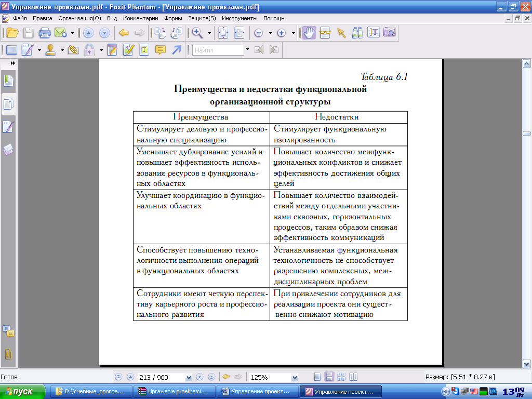Click the typewriter text box T icon
The height and width of the screenshot is (399, 532).
[144, 50]
